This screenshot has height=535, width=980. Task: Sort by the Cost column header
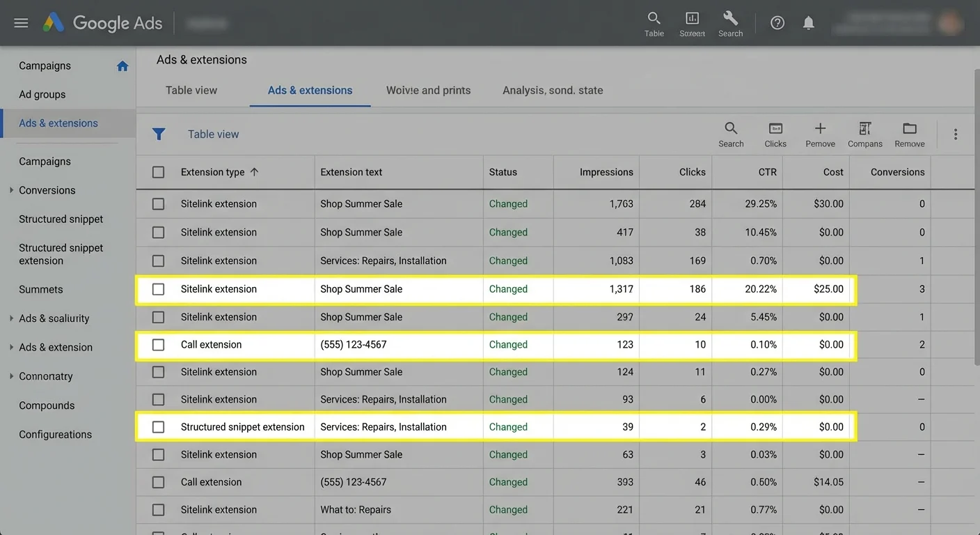pyautogui.click(x=833, y=172)
